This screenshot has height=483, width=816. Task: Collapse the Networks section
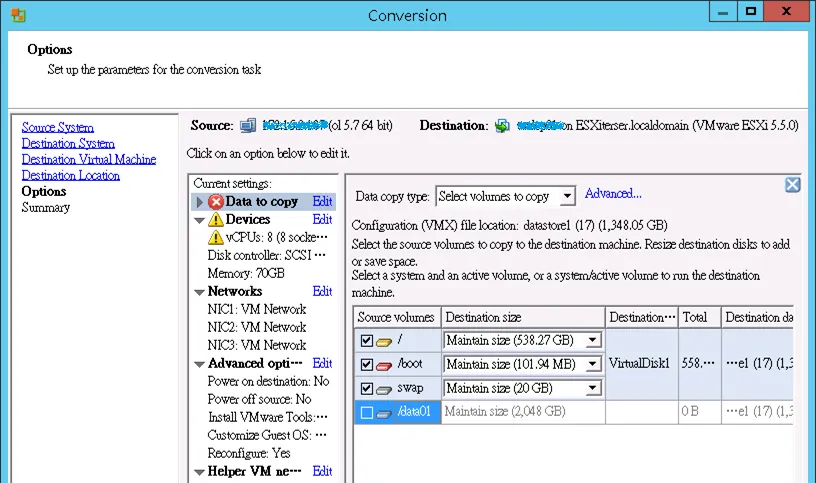(199, 293)
